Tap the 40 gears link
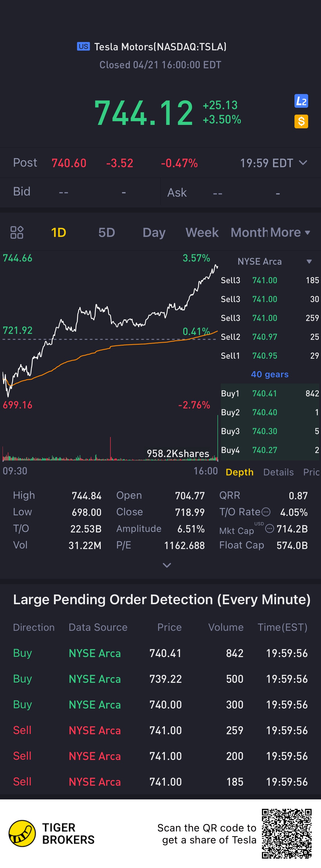The width and height of the screenshot is (321, 868). click(x=270, y=374)
